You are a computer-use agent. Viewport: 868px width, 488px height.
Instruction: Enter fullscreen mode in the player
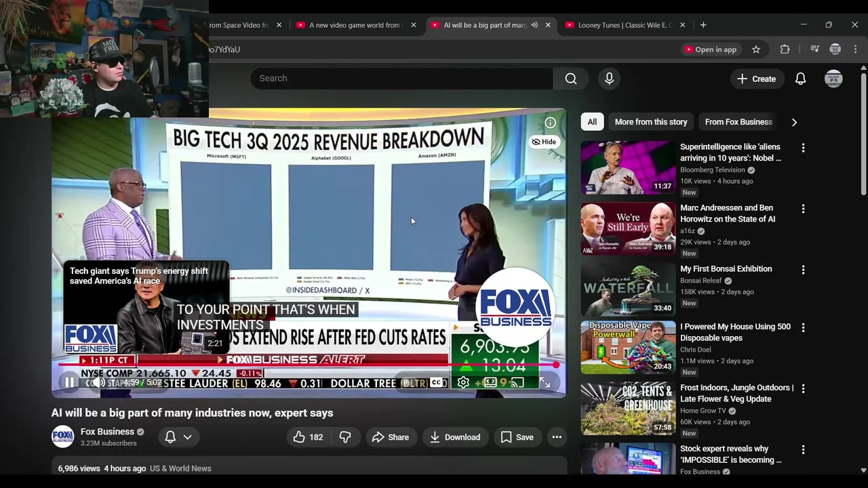(x=545, y=383)
